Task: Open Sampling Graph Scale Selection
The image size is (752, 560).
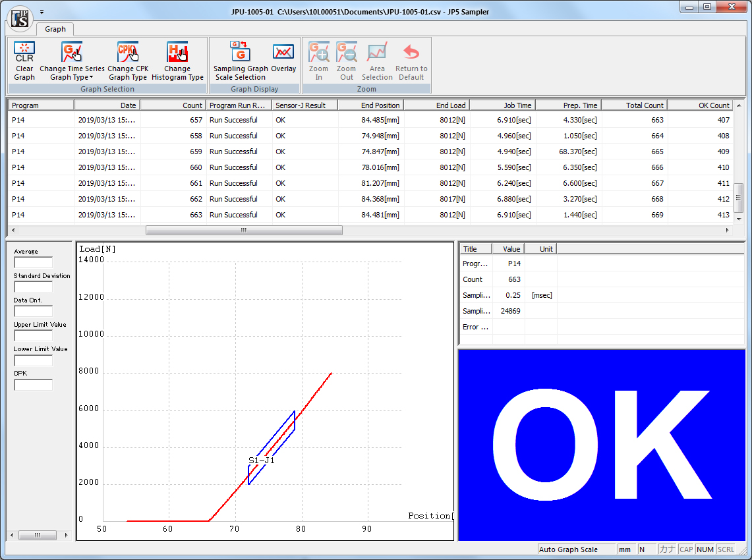Action: (x=241, y=61)
